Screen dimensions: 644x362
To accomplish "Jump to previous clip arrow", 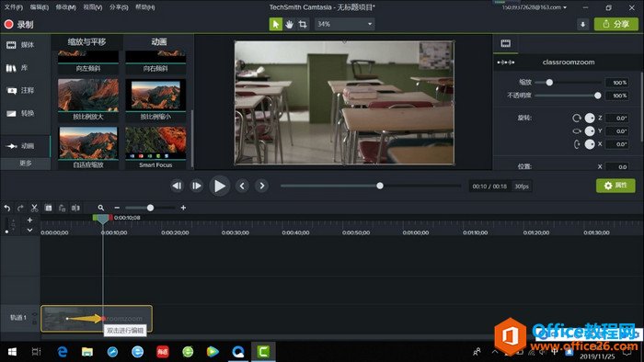I will click(242, 186).
